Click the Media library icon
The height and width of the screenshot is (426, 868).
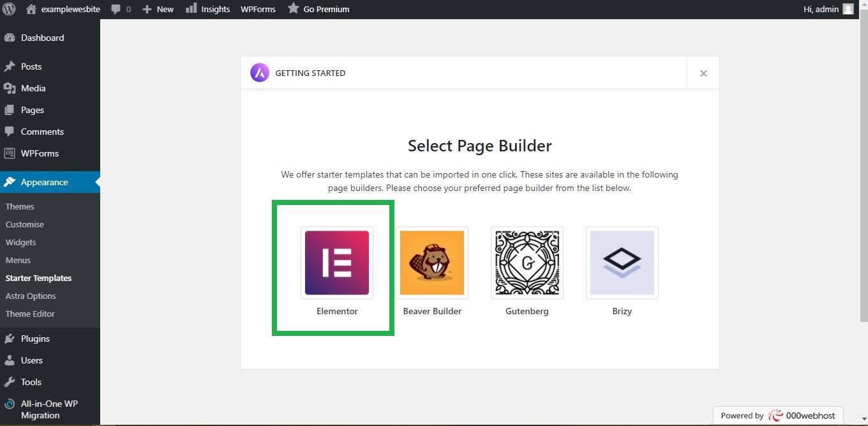pos(10,88)
